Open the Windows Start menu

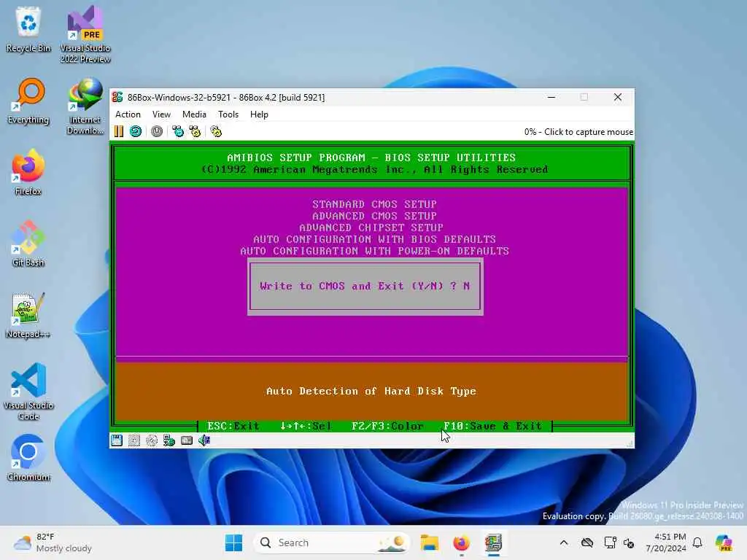point(233,542)
